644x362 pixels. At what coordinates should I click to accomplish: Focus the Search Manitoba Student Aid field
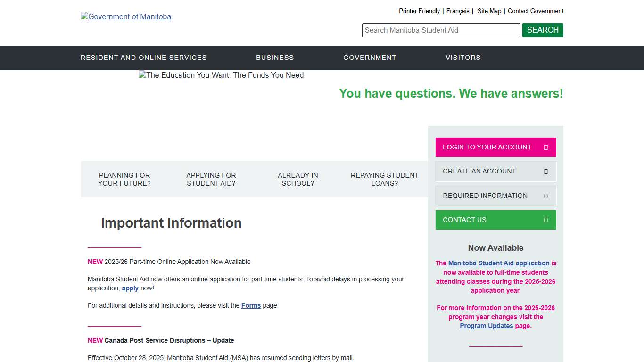click(441, 30)
